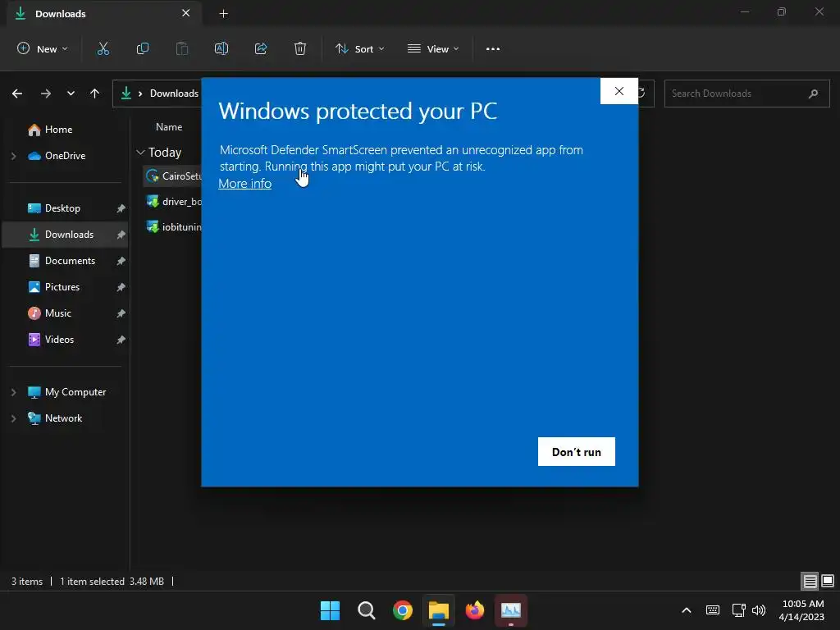Image resolution: width=840 pixels, height=630 pixels.
Task: Click the Don't run button
Action: (577, 452)
